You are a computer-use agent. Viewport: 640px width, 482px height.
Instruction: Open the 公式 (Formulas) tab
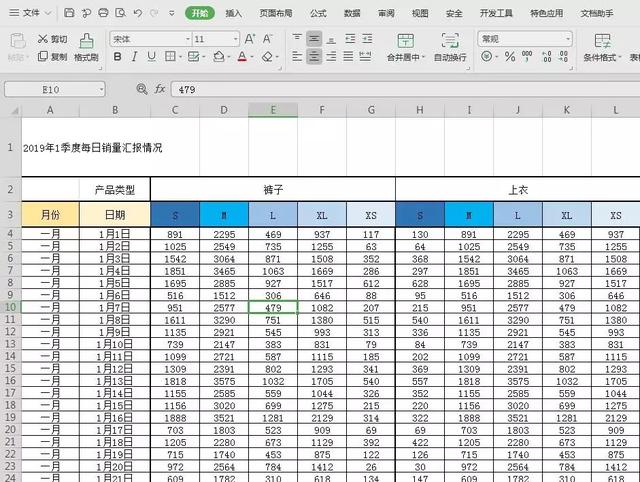coord(318,13)
